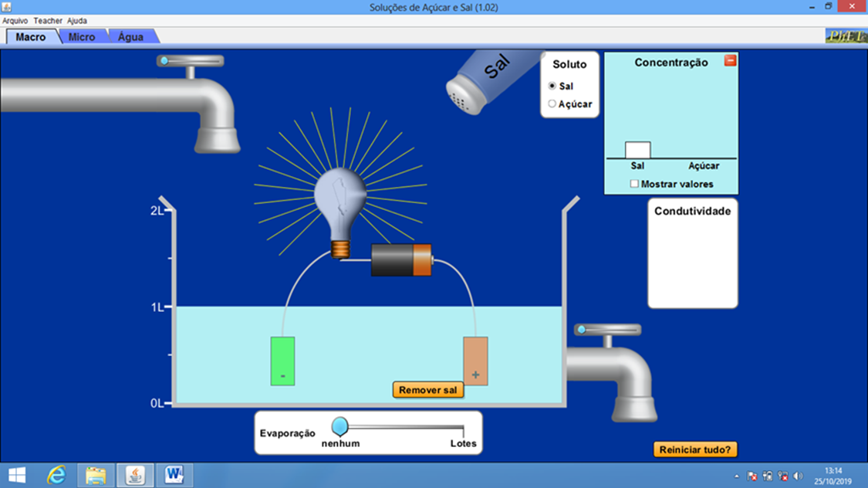Open File Explorer from the taskbar
Screen dimensions: 868x488
click(x=96, y=474)
